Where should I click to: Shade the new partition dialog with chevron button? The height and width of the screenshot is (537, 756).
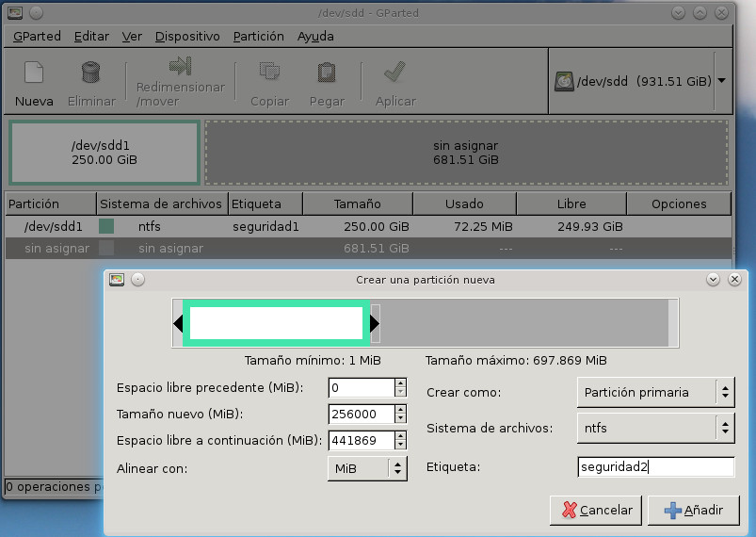point(713,280)
